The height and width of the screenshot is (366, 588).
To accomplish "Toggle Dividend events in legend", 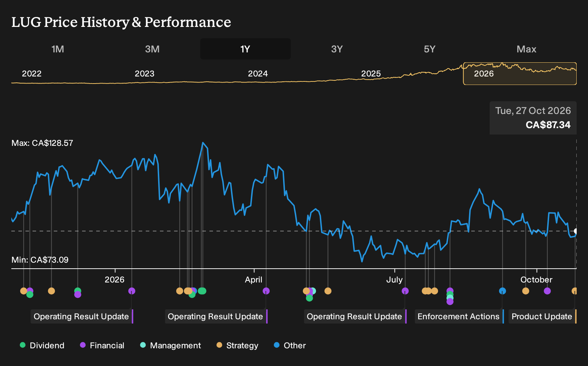I will pyautogui.click(x=42, y=345).
